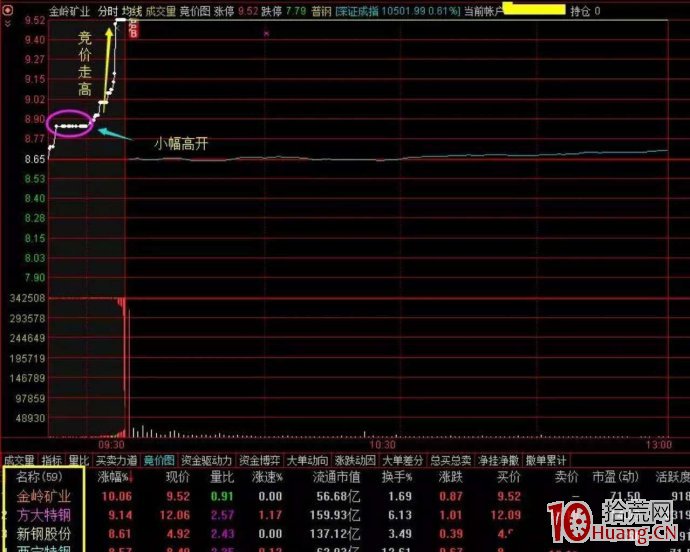Switch to the 资金驱动力 bottom tab
690x552 pixels.
[x=206, y=460]
